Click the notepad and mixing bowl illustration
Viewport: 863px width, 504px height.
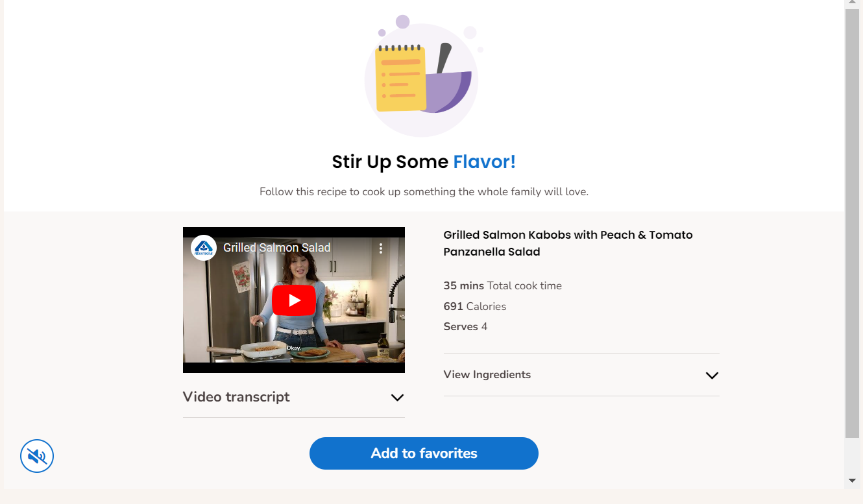click(423, 76)
